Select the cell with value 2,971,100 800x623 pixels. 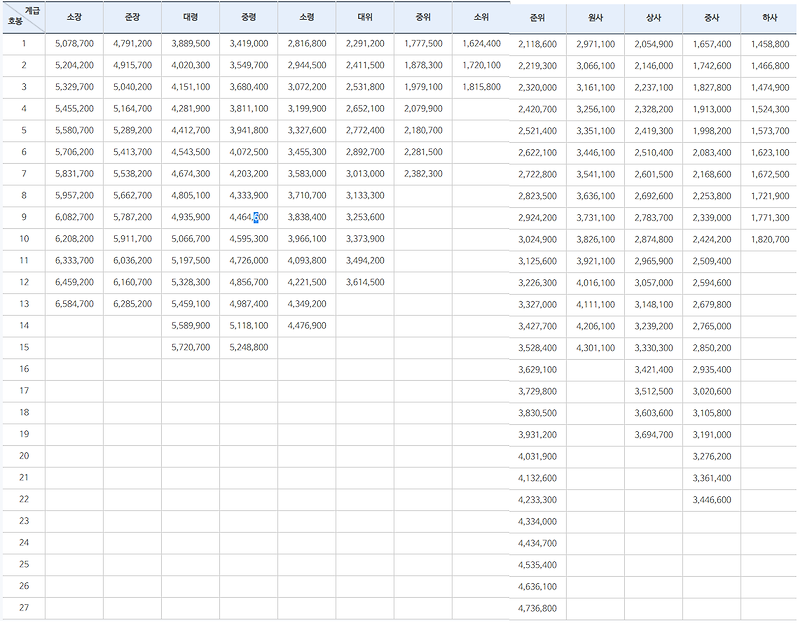point(596,44)
